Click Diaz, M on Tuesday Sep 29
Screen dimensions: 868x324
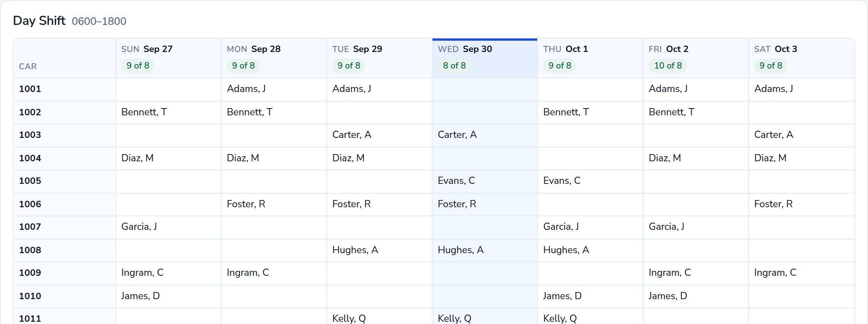(x=348, y=158)
